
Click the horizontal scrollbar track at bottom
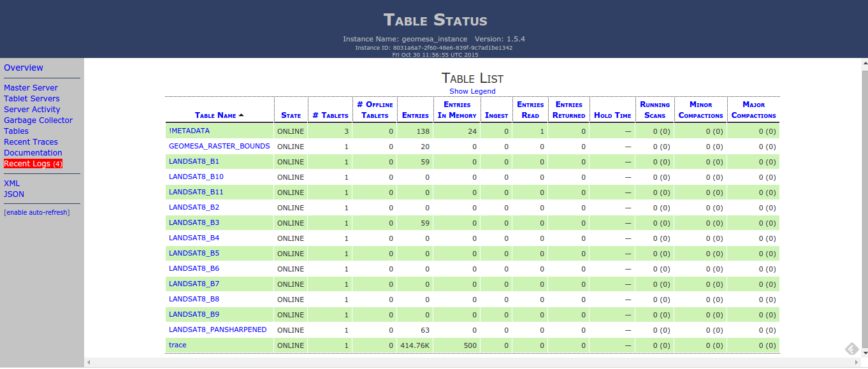(472, 362)
